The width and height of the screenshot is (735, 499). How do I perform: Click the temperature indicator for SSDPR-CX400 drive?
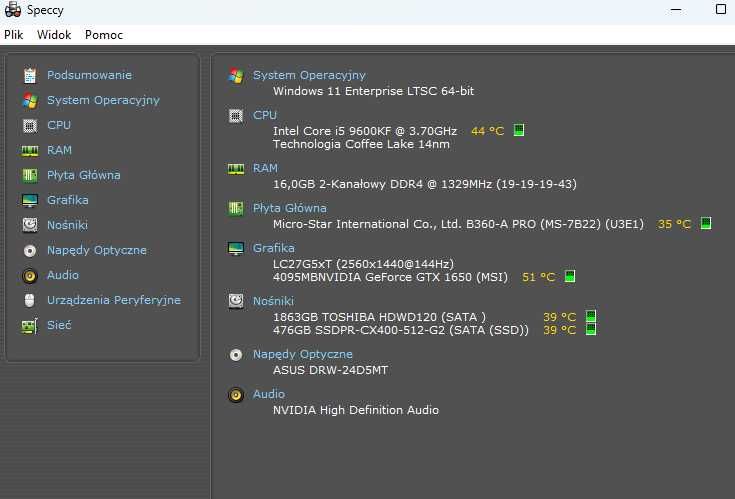point(591,329)
